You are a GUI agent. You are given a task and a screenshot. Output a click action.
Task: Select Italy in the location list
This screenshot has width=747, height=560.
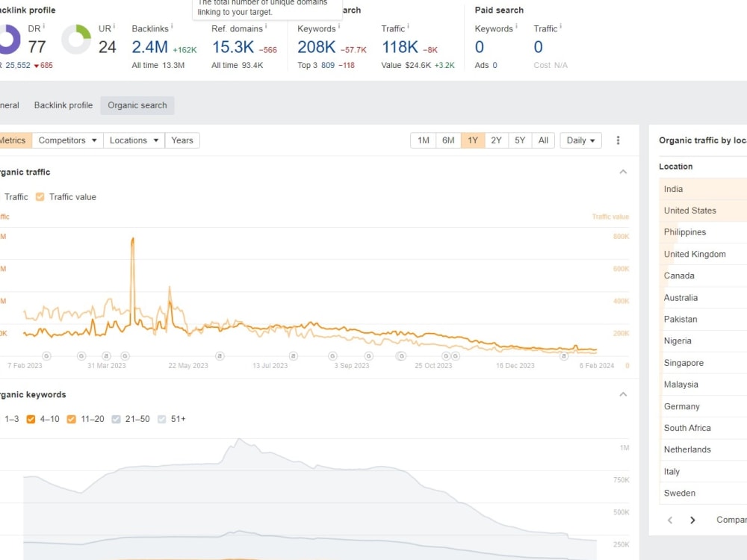click(x=703, y=471)
